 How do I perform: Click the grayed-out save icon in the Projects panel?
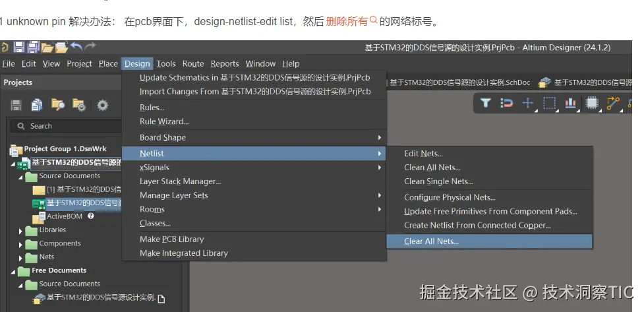(16, 106)
